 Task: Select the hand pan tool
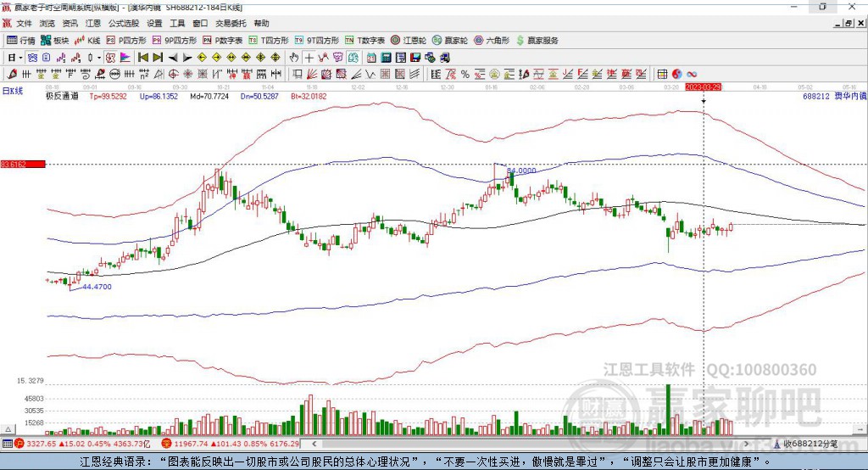pos(294,58)
